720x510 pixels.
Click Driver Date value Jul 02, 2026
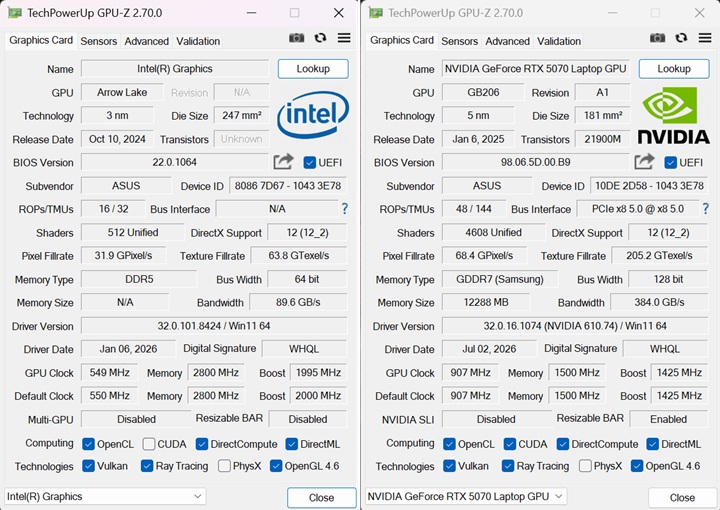coord(489,349)
